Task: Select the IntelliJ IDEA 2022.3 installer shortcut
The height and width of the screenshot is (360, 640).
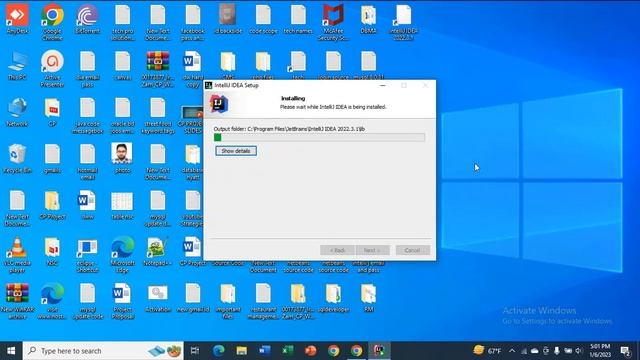Action: 403,22
